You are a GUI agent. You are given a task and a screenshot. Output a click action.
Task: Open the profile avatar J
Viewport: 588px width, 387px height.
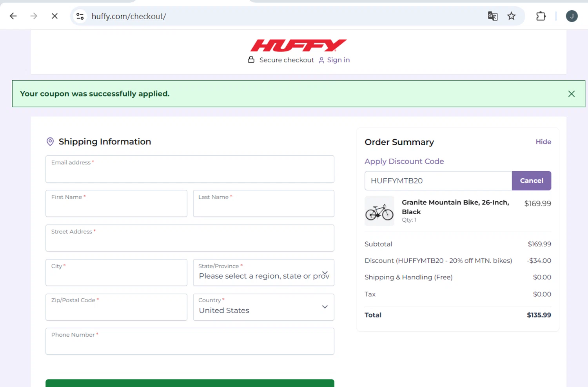pyautogui.click(x=572, y=16)
